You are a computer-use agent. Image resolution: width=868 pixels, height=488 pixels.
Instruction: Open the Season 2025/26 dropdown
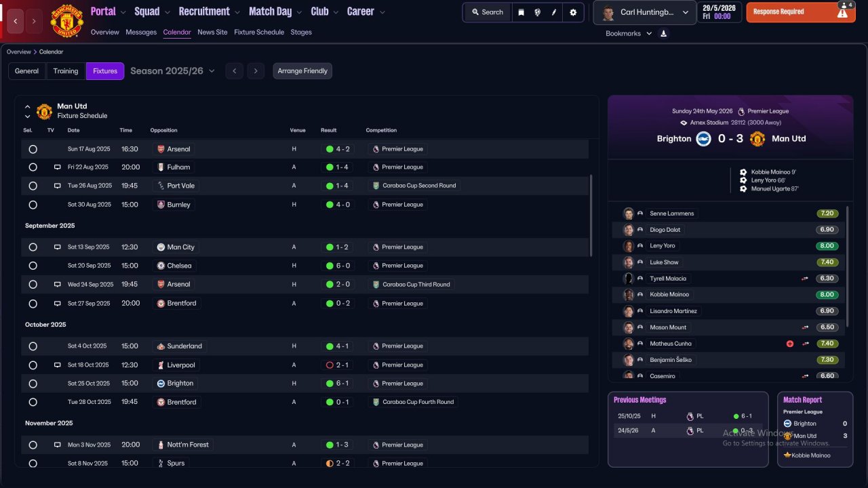pos(173,70)
